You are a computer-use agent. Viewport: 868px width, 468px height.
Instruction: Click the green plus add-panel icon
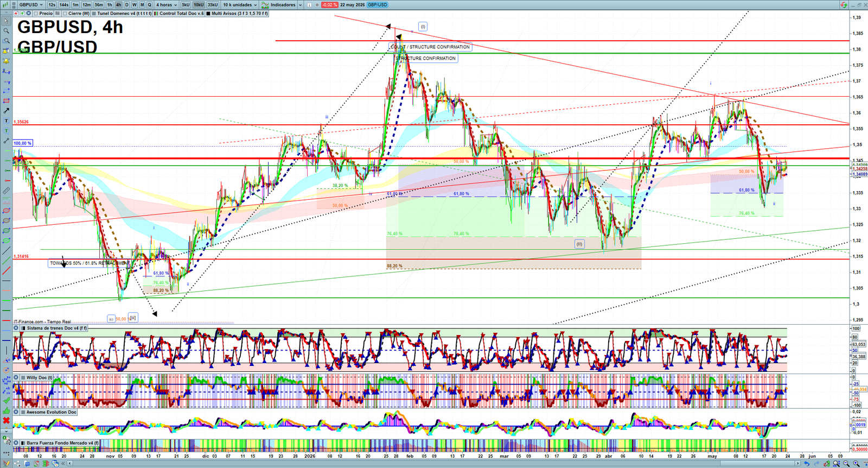pos(22,13)
